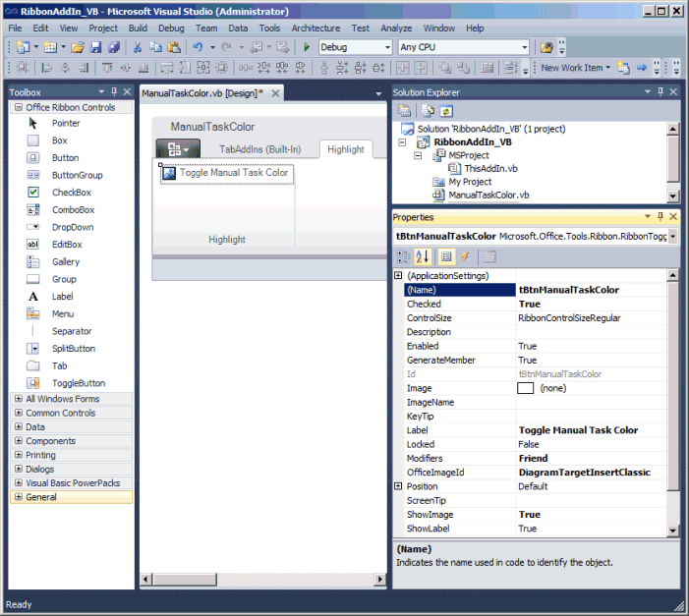Open the Analyze menu
689x616 pixels.
[x=396, y=28]
